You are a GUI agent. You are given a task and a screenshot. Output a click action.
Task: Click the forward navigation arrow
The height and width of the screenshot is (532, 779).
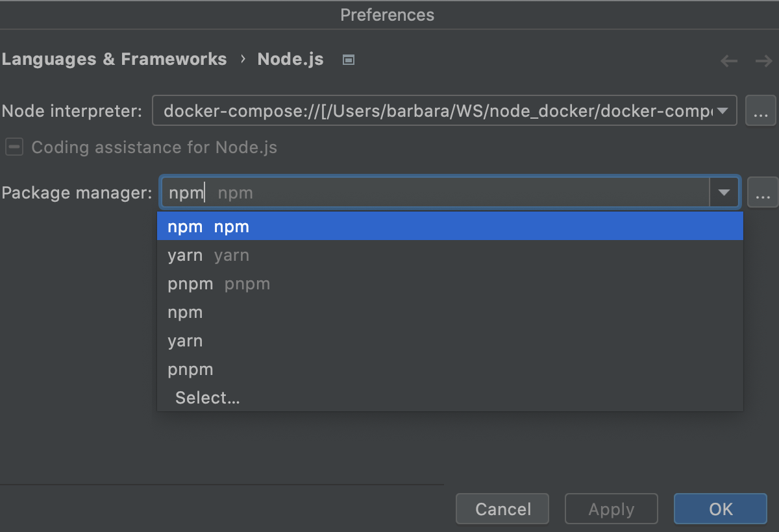(x=763, y=61)
